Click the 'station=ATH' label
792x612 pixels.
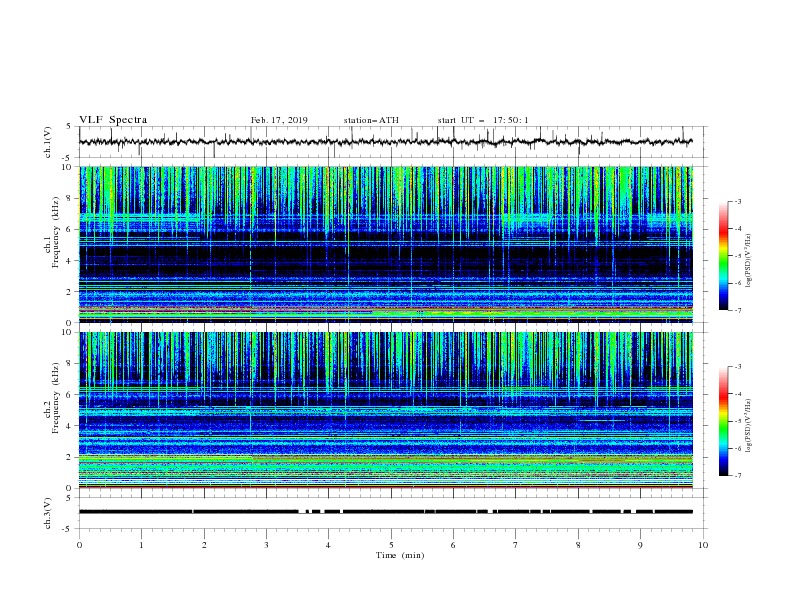[371, 120]
